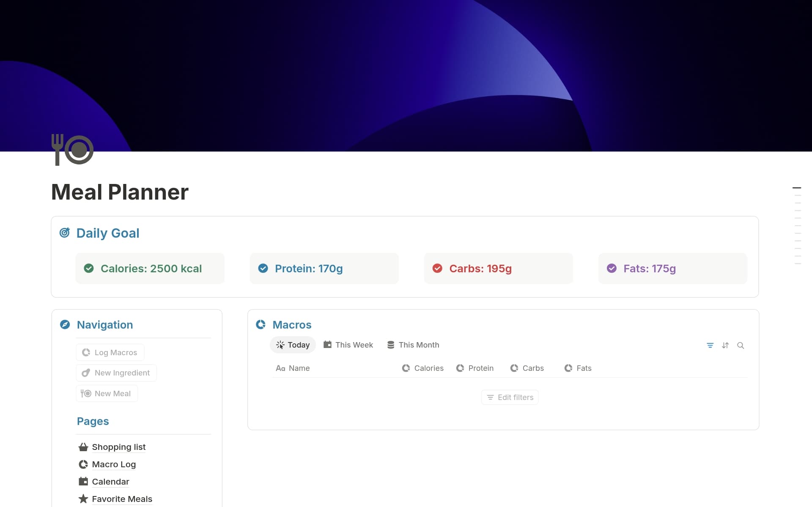Click the compass icon next to Navigation
812x507 pixels.
pyautogui.click(x=65, y=325)
